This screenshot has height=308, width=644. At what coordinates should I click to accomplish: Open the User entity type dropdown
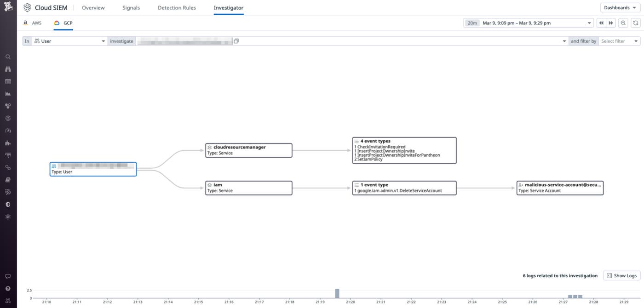pos(69,41)
